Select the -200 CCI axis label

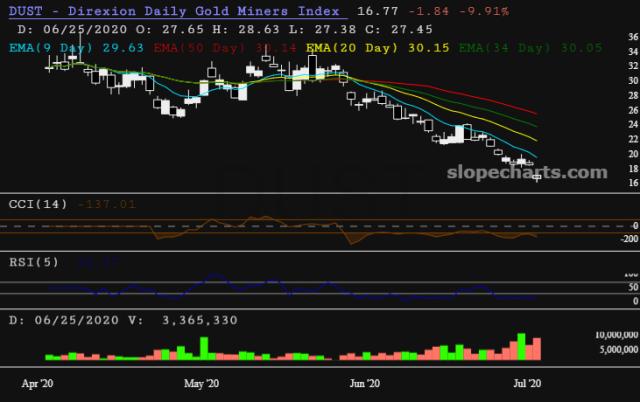629,239
